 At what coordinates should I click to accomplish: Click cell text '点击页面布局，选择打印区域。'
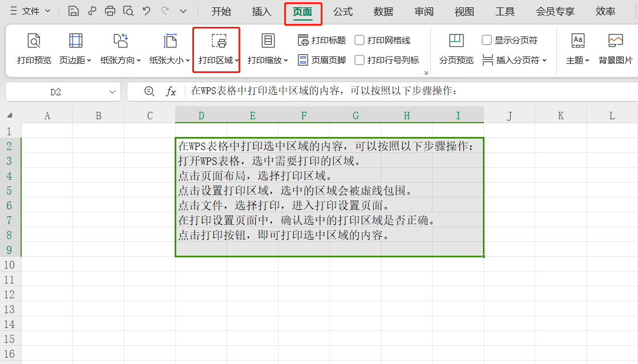point(256,176)
